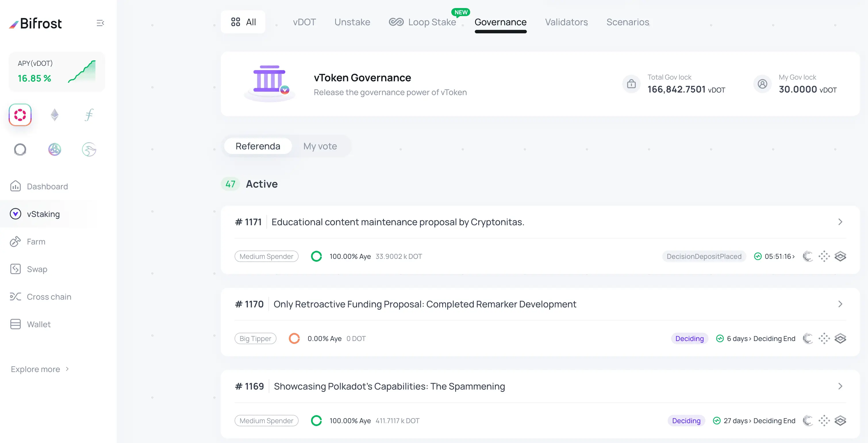868x443 pixels.
Task: Open crescent explorer icon on #1169
Action: tap(808, 421)
